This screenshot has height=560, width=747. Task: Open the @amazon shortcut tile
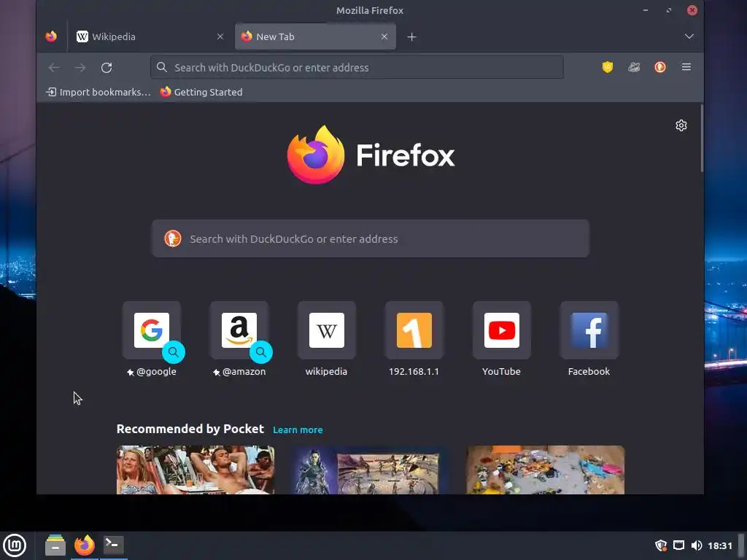coord(239,330)
